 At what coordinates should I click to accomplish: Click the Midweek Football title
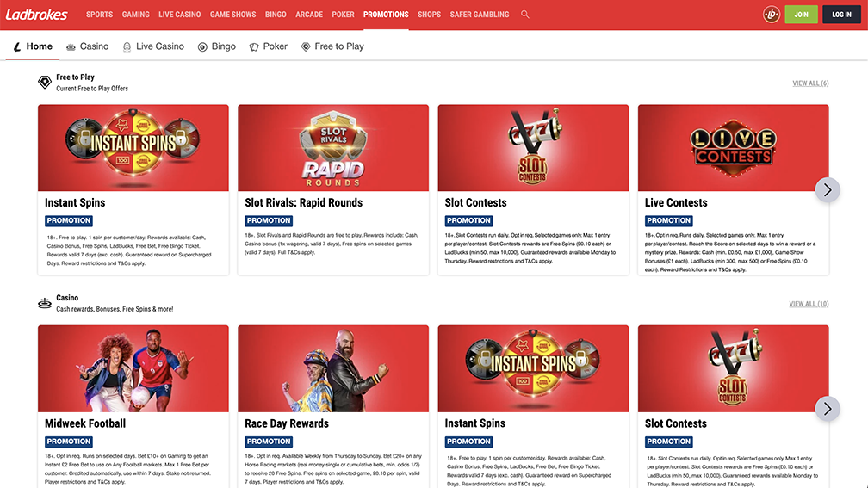pos(85,423)
